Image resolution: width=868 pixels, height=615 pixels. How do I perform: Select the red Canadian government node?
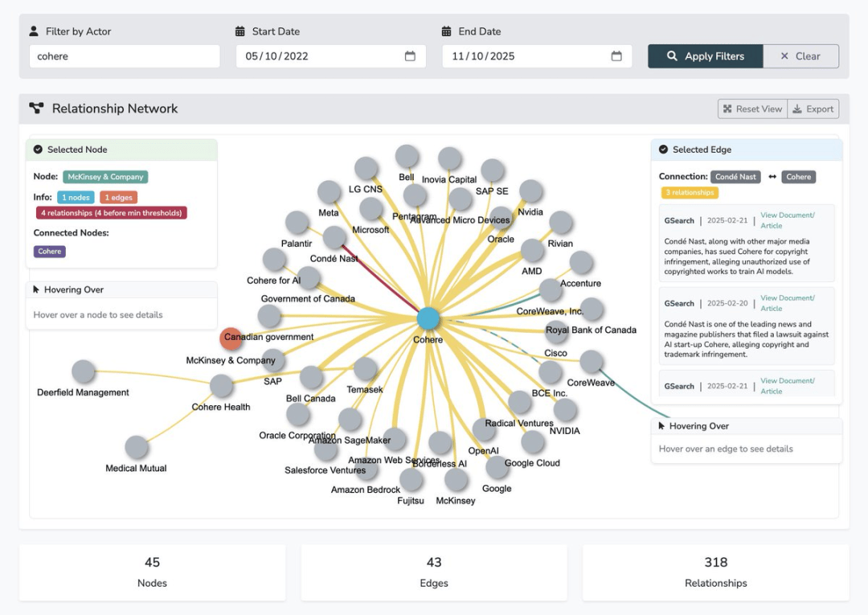click(231, 339)
